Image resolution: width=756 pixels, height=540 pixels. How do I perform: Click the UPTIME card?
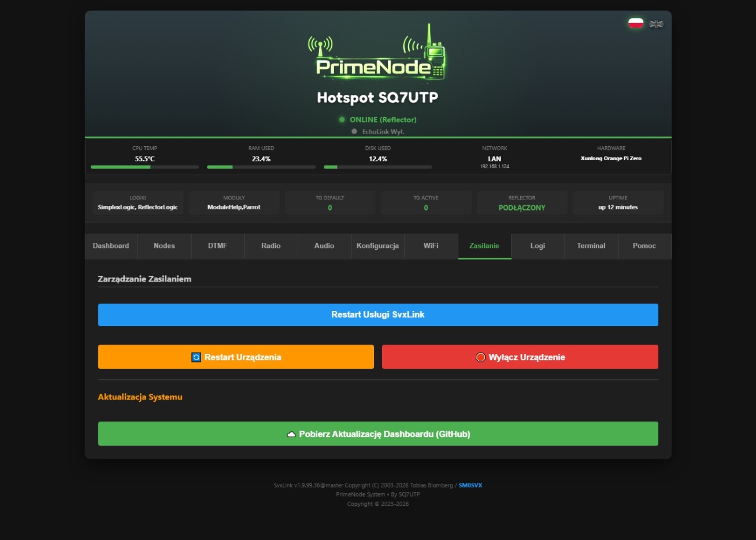(618, 203)
